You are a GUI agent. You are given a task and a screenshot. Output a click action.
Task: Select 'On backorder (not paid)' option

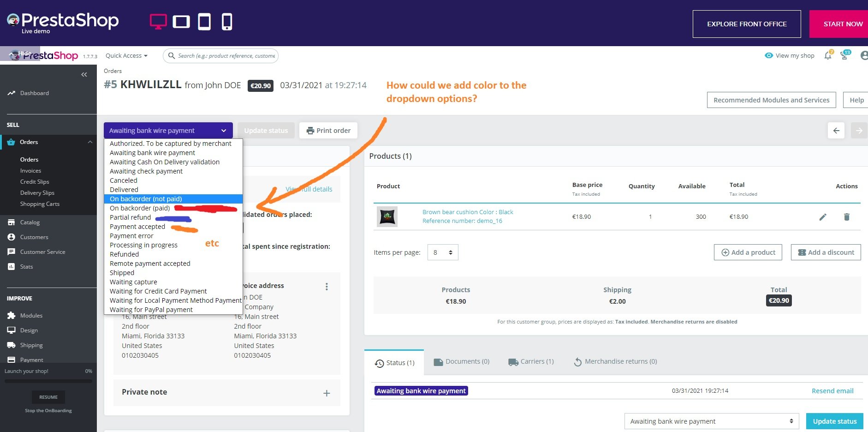coord(173,199)
